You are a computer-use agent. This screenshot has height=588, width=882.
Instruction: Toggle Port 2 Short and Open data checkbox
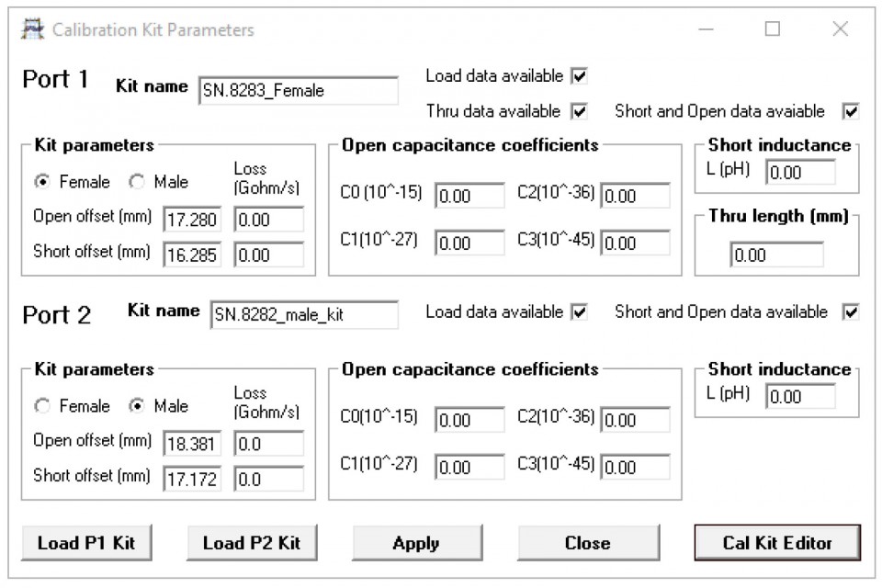(851, 311)
